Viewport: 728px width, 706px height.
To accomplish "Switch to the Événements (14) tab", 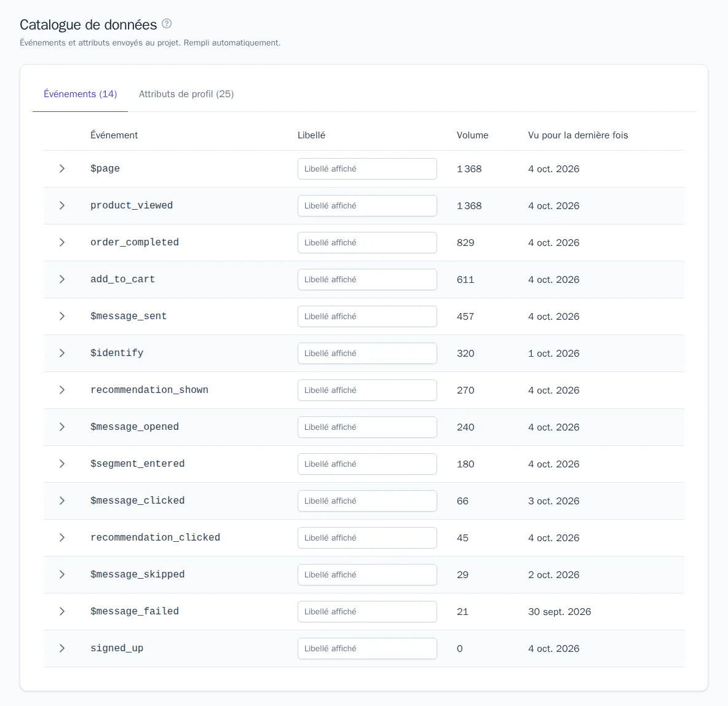I will [x=81, y=94].
